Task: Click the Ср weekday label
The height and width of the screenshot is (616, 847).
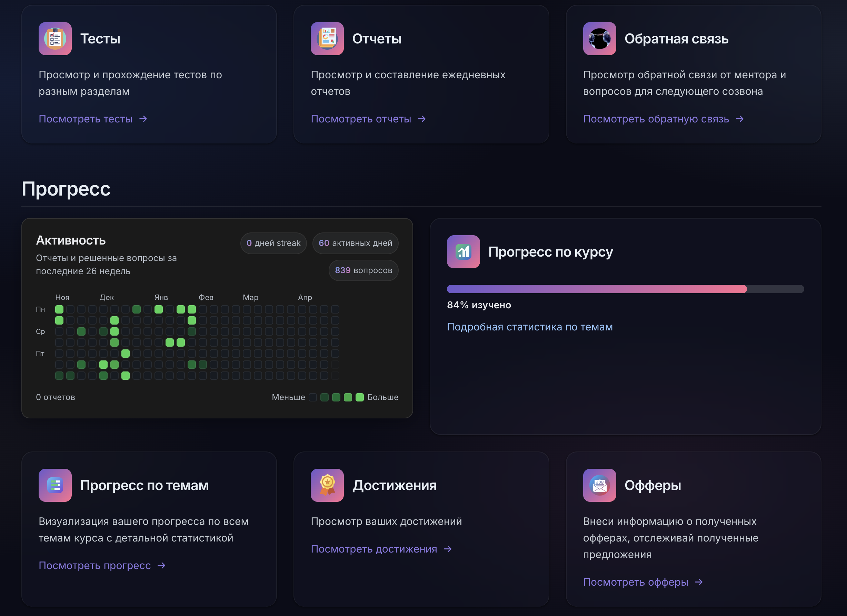Action: coord(40,332)
